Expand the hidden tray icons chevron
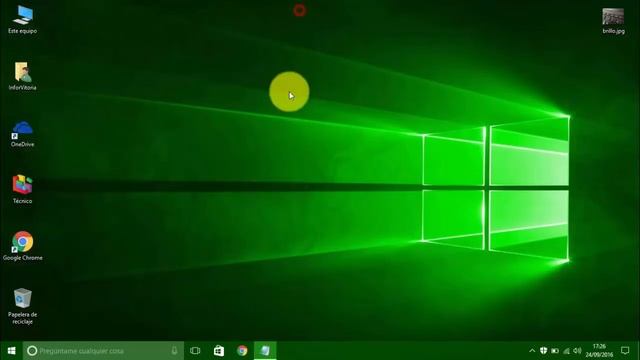This screenshot has height=360, width=640. pos(532,351)
